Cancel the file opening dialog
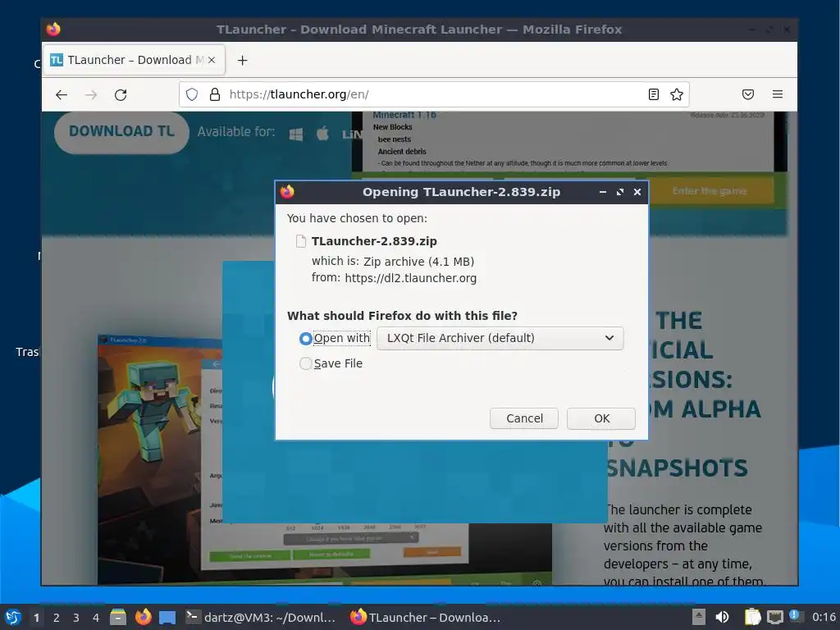The image size is (840, 630). [524, 418]
